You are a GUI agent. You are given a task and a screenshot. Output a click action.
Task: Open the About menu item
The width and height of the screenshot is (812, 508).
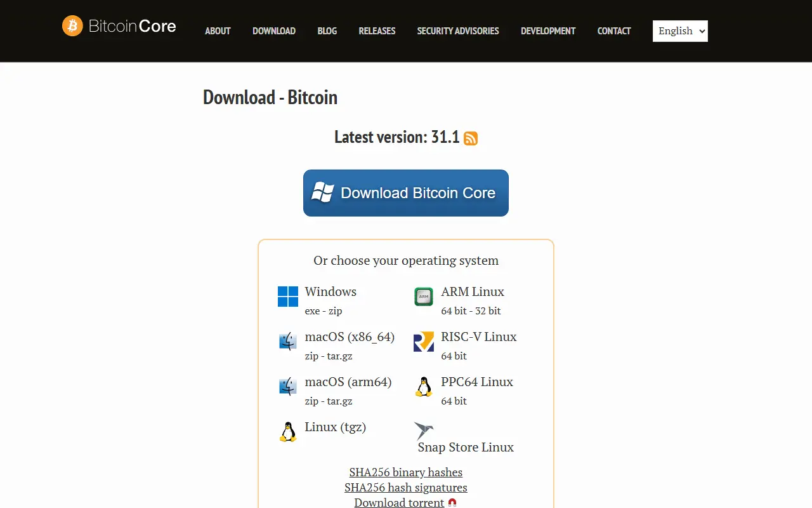click(x=218, y=31)
